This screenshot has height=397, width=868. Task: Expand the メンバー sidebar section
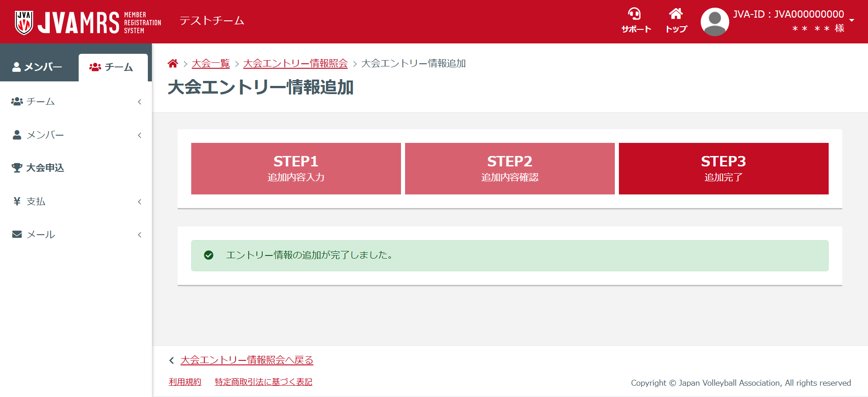[x=139, y=135]
